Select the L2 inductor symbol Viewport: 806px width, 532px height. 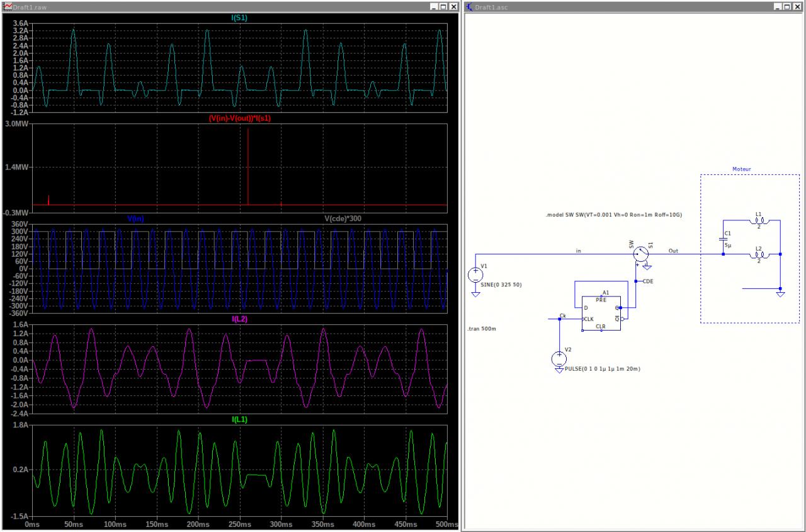(758, 254)
